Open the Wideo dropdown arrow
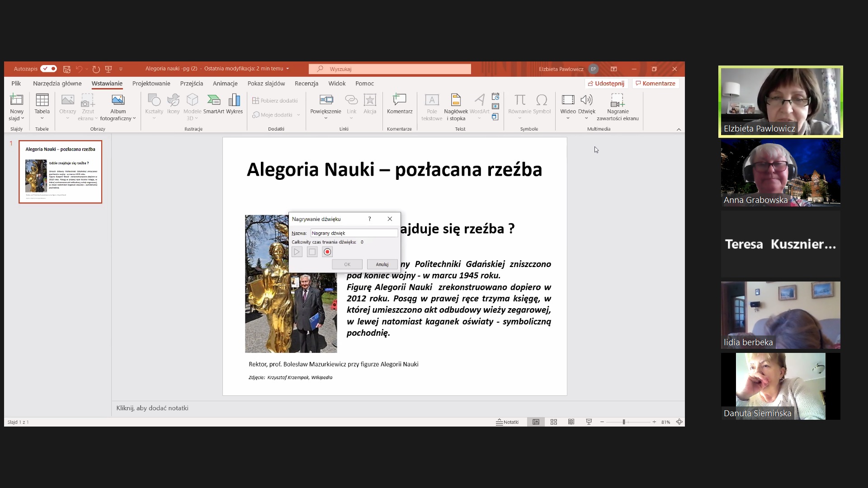Viewport: 868px width, 488px height. 568,118
